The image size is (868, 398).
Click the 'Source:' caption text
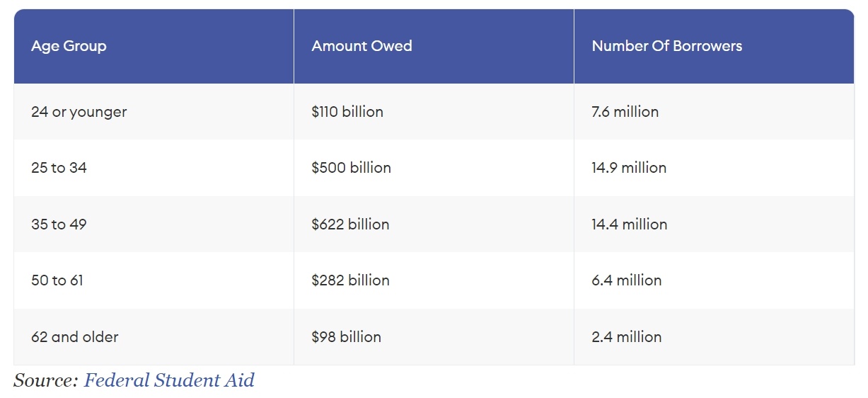click(x=45, y=380)
